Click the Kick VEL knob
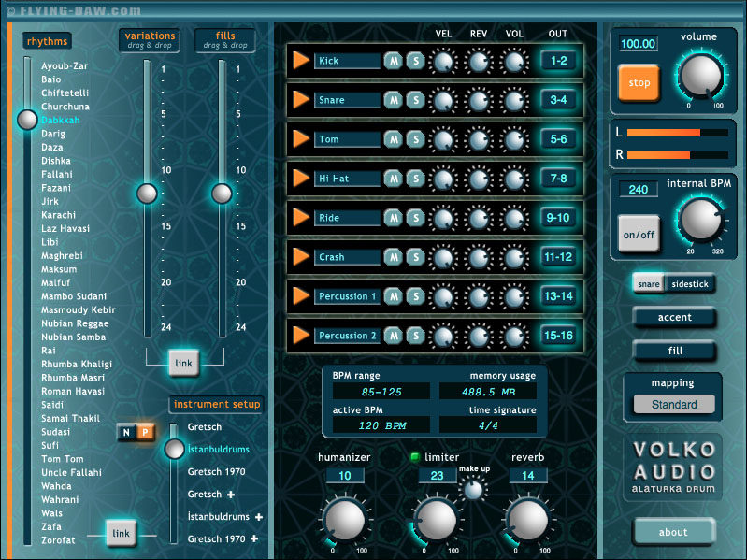The height and width of the screenshot is (560, 747). [443, 62]
